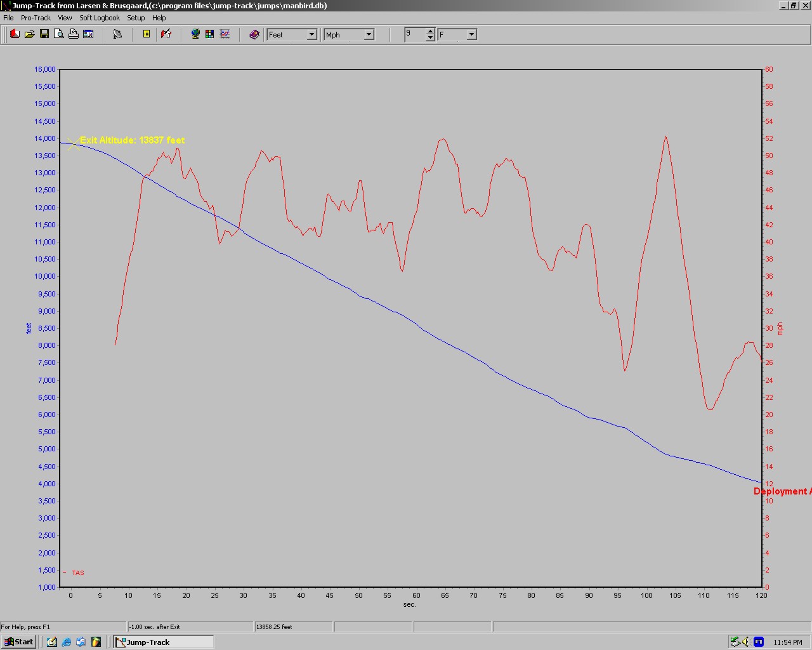Open the F temperature unit dropdown
This screenshot has height=650, width=812.
(471, 35)
